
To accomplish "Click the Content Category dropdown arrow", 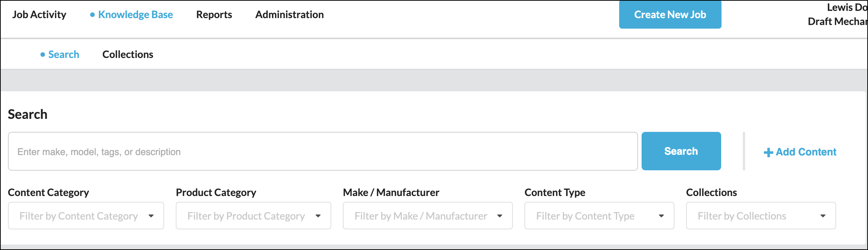I will point(151,216).
